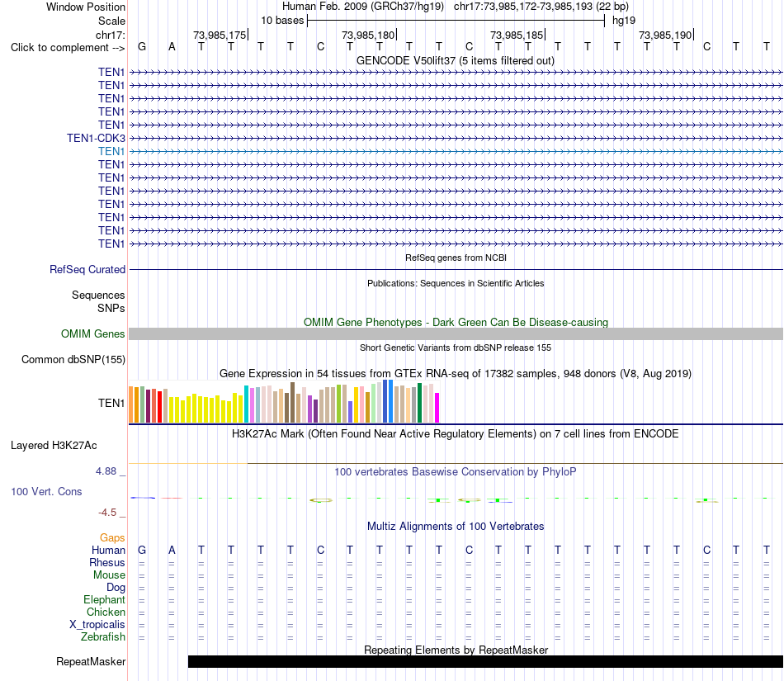Click the orange 'Gaps' label
The width and height of the screenshot is (784, 681).
coord(112,537)
